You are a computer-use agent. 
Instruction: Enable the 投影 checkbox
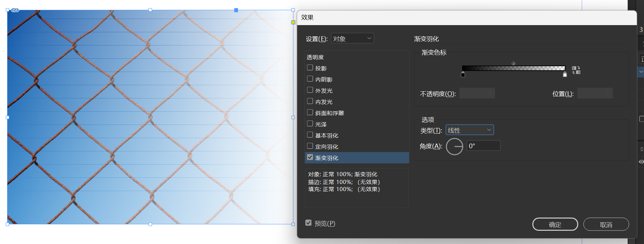point(310,68)
